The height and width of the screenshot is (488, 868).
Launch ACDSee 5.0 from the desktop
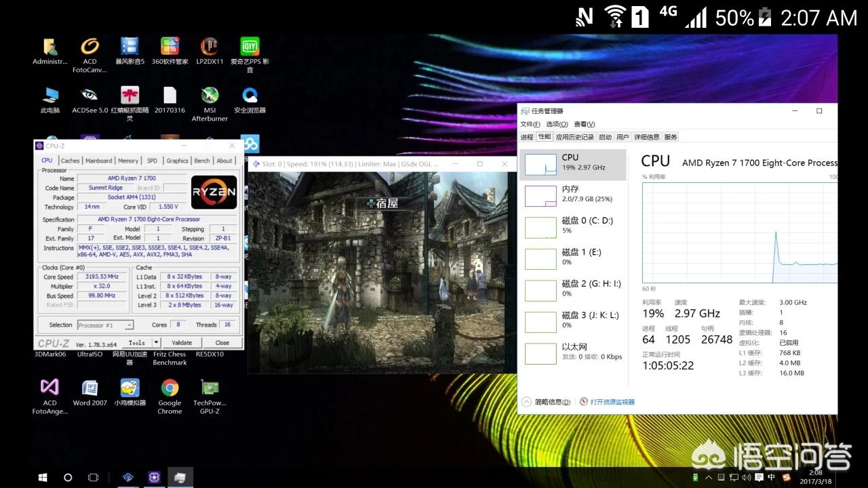[x=90, y=96]
